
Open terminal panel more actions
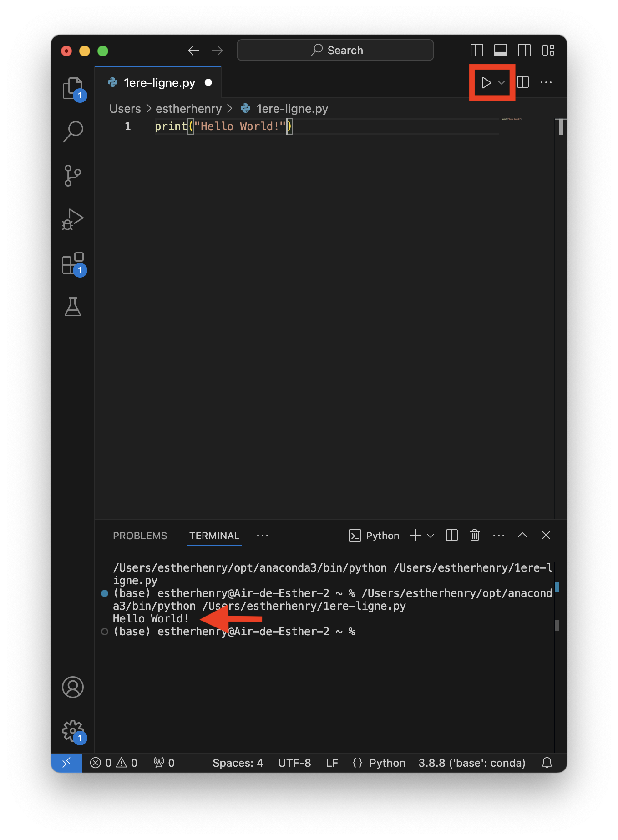point(499,536)
